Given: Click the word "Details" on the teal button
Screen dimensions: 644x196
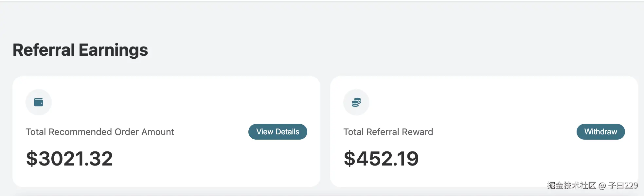Looking at the screenshot, I should [x=287, y=132].
